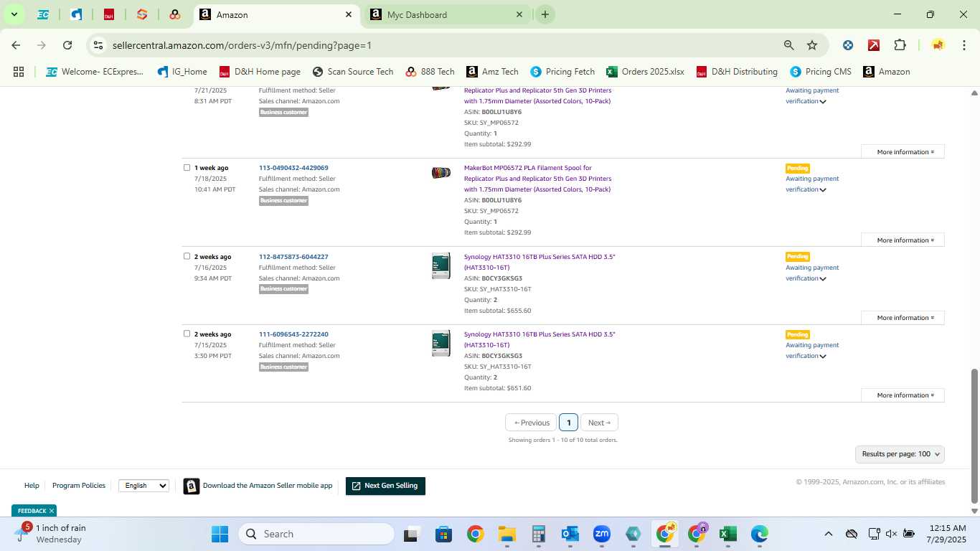The image size is (980, 551).
Task: Click the Help footer link
Action: tap(32, 486)
